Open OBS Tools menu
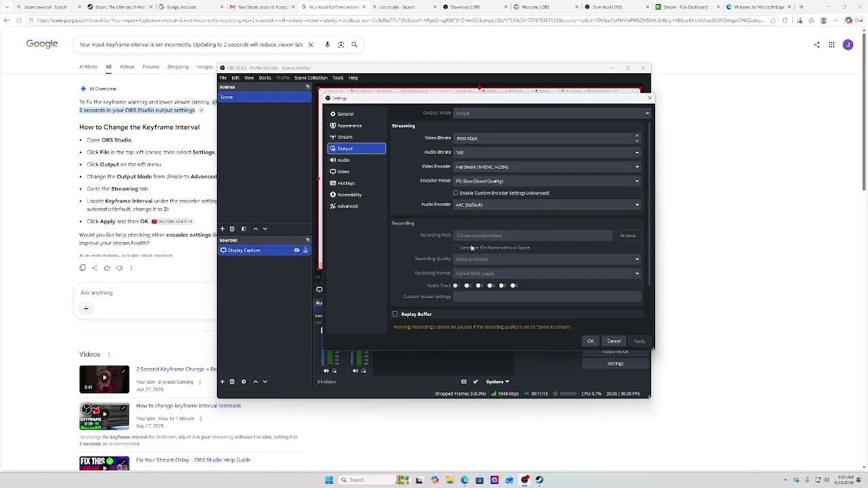Image resolution: width=868 pixels, height=488 pixels. 338,78
